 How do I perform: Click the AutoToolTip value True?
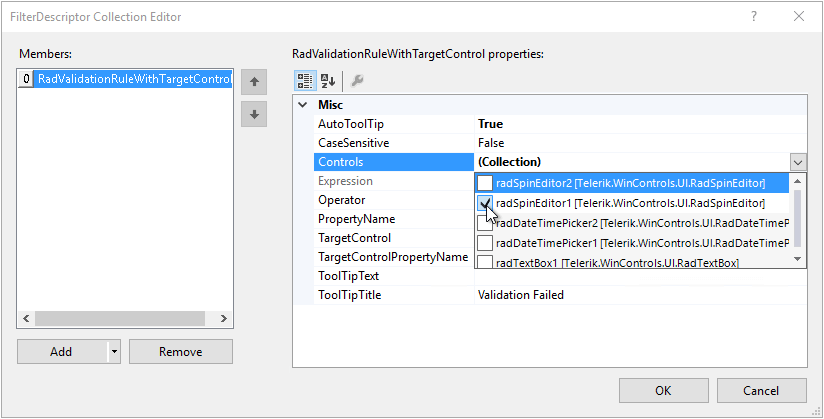tap(641, 124)
